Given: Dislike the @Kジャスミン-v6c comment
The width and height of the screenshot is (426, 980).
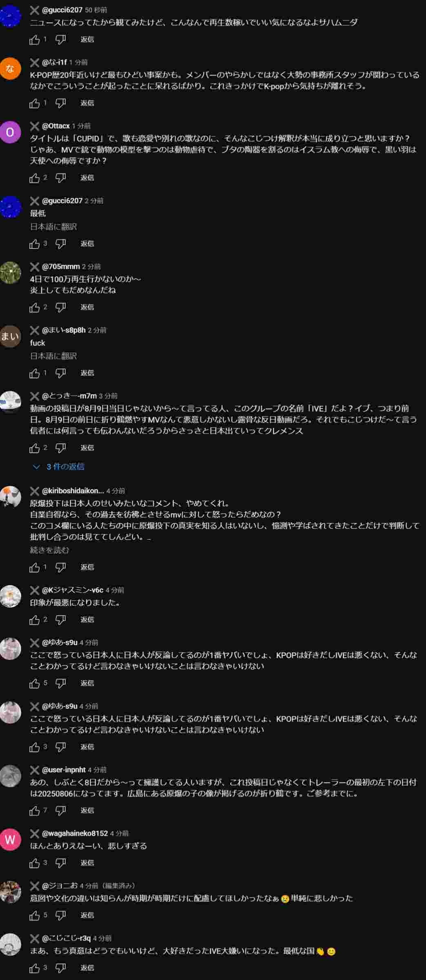Looking at the screenshot, I should [60, 619].
